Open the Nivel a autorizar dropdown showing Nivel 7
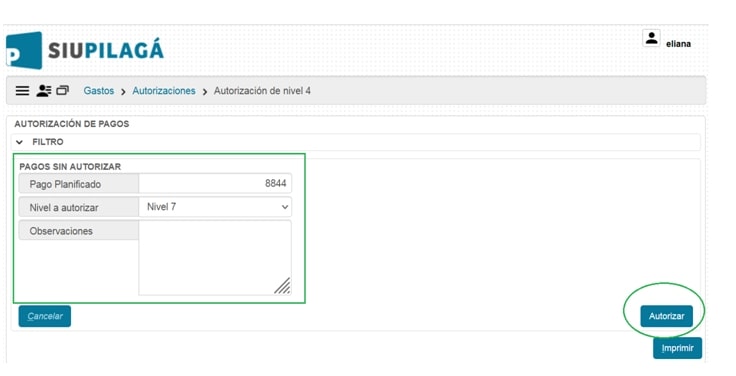 pyautogui.click(x=215, y=207)
